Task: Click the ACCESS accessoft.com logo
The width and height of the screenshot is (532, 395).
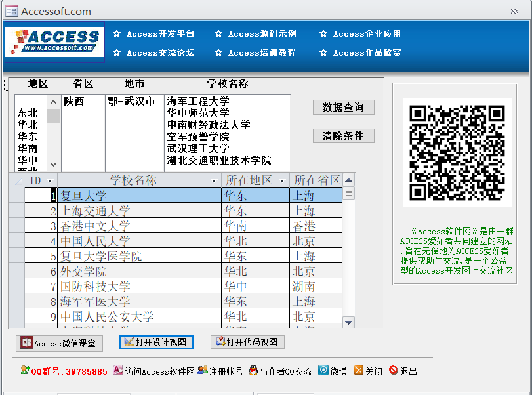Action: coord(54,42)
